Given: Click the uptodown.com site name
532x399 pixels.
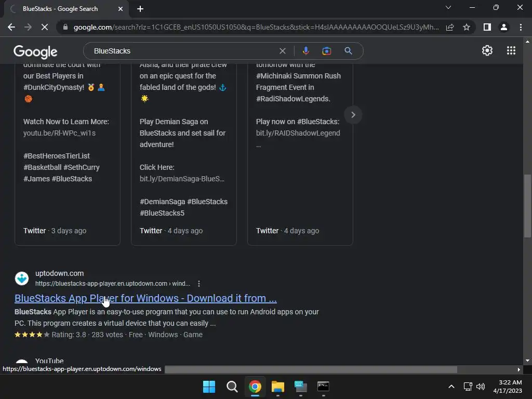Looking at the screenshot, I should pos(59,273).
